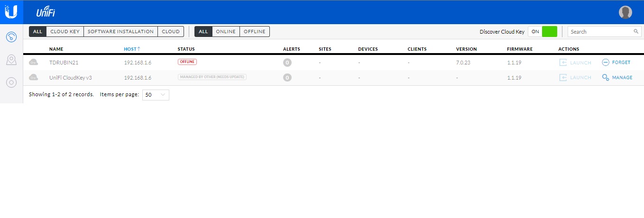Image resolution: width=644 pixels, height=218 pixels.
Task: Select the SOFTWARE INSTALLATION filter tab
Action: coord(121,32)
